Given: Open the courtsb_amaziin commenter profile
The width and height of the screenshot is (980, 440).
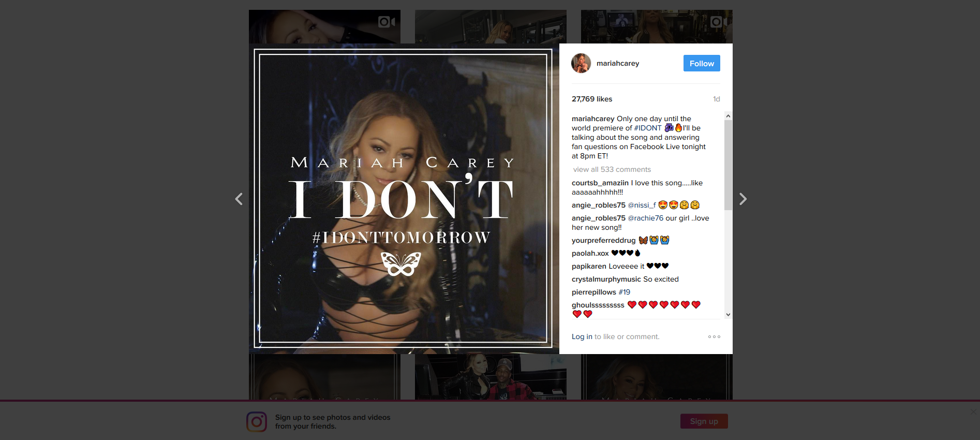Looking at the screenshot, I should coord(600,183).
